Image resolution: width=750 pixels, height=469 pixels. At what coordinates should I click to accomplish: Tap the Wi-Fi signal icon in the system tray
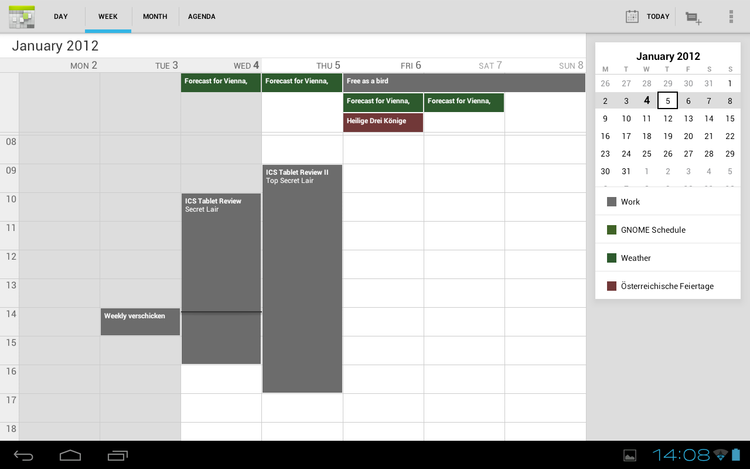720,455
